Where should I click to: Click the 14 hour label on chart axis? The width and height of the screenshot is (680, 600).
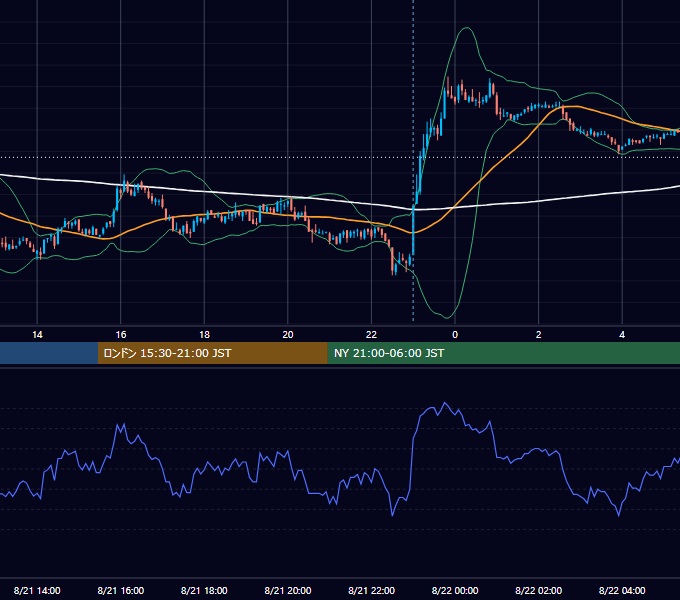click(37, 335)
